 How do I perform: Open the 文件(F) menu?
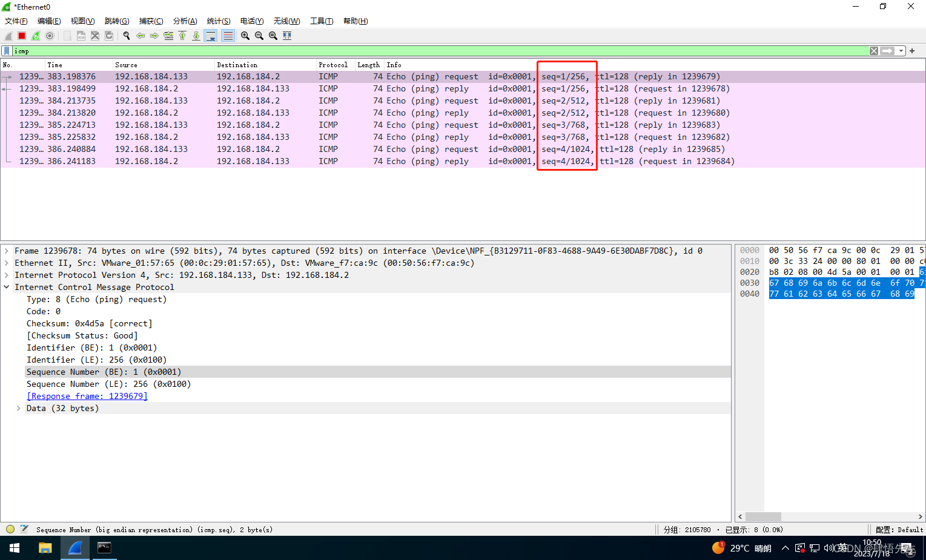[x=16, y=21]
